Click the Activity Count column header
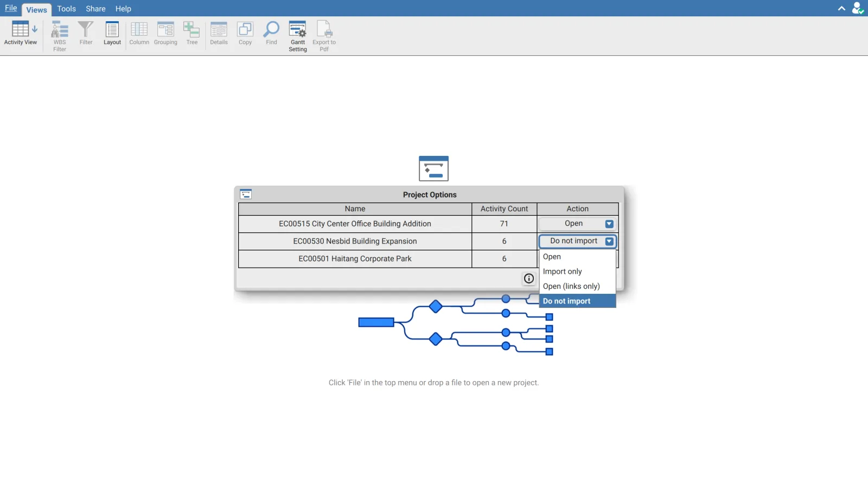 pyautogui.click(x=504, y=209)
